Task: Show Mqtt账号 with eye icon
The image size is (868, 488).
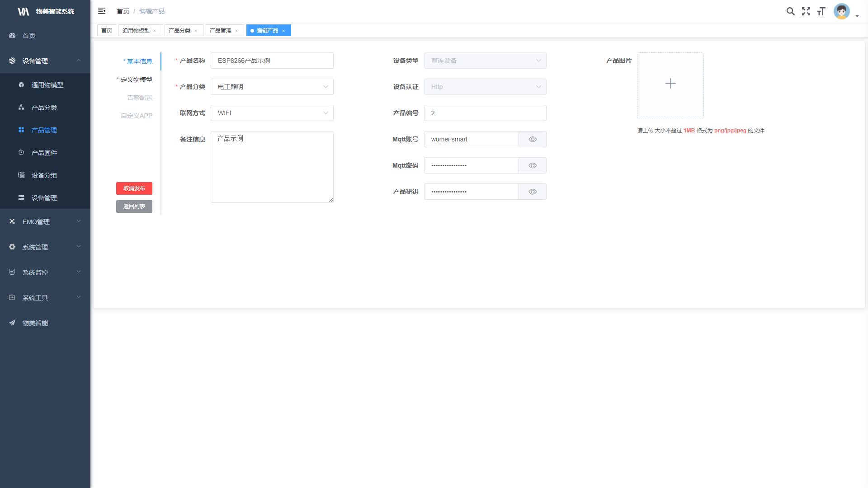Action: (x=533, y=139)
